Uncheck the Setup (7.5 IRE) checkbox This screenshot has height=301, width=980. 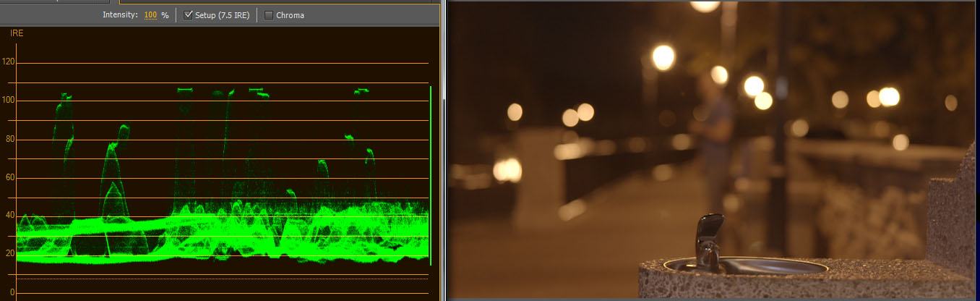(x=189, y=15)
